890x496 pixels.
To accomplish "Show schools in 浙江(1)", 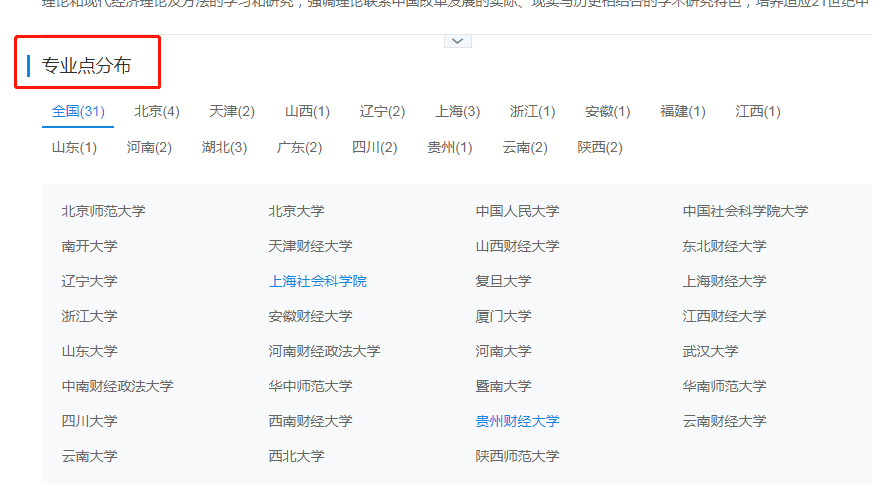I will pyautogui.click(x=532, y=111).
